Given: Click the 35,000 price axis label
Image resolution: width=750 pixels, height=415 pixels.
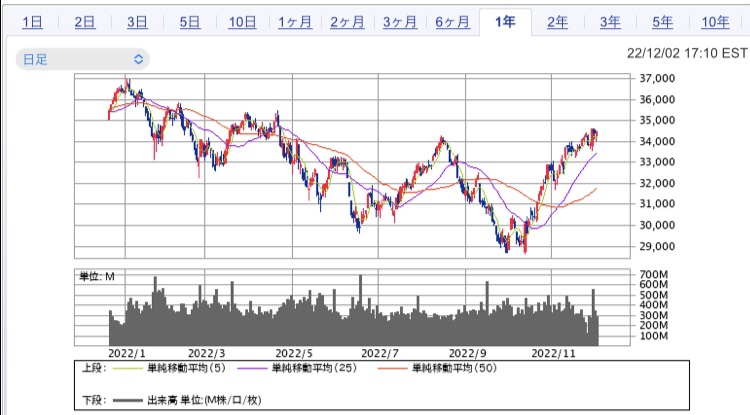Looking at the screenshot, I should [657, 120].
